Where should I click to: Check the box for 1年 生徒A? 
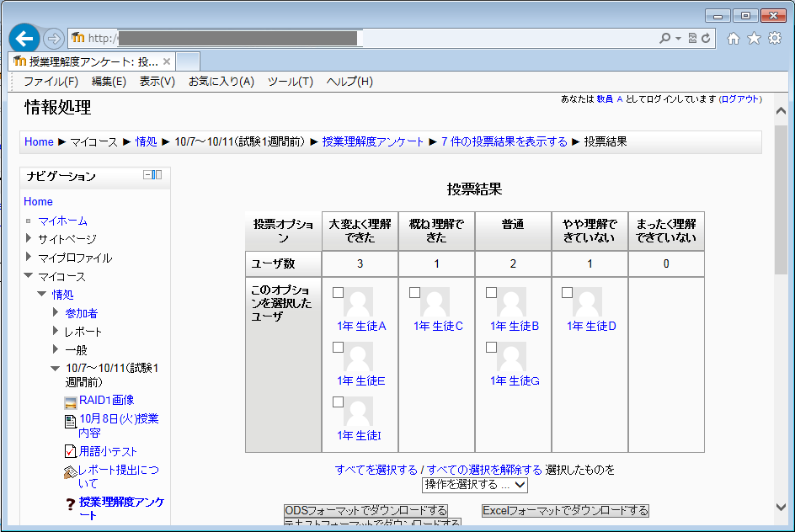(x=339, y=292)
